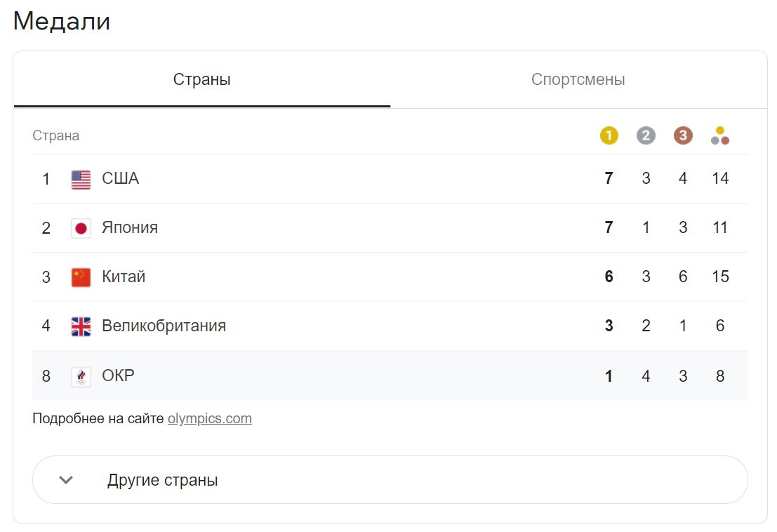The height and width of the screenshot is (532, 777).
Task: Click the Страна column header
Action: pos(55,135)
